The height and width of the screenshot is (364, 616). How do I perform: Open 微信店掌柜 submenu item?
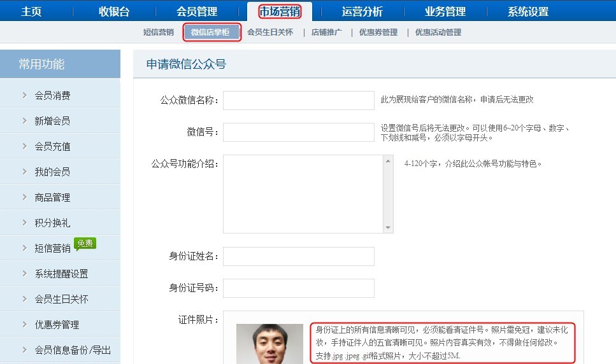pos(212,32)
